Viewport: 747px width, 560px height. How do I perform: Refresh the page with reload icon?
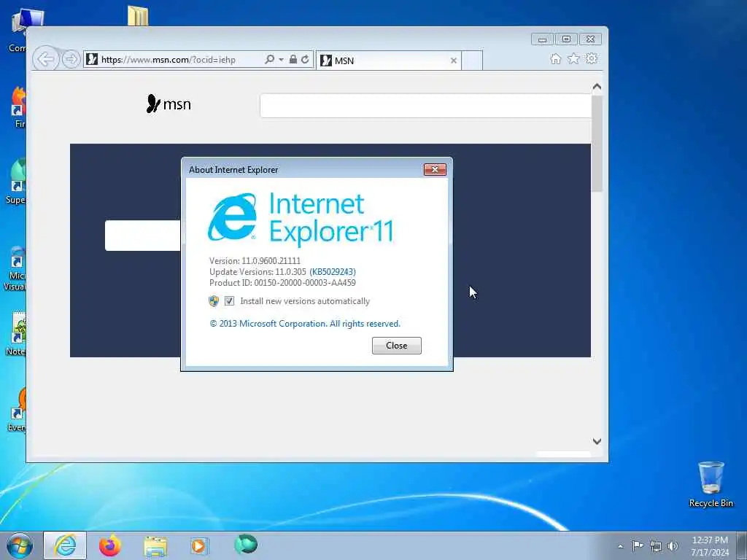[305, 60]
